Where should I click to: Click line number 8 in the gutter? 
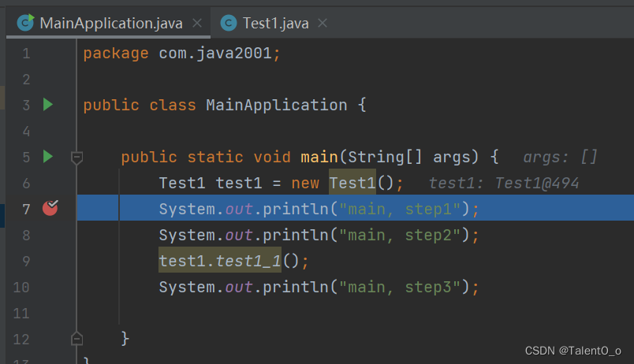pos(26,235)
